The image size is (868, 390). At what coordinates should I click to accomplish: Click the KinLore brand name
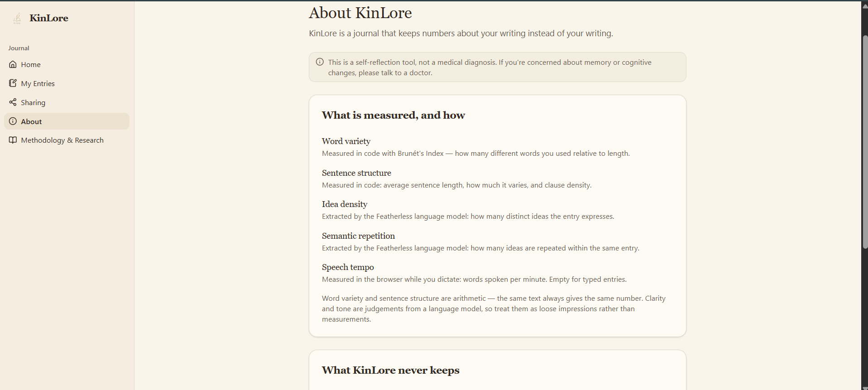point(49,18)
